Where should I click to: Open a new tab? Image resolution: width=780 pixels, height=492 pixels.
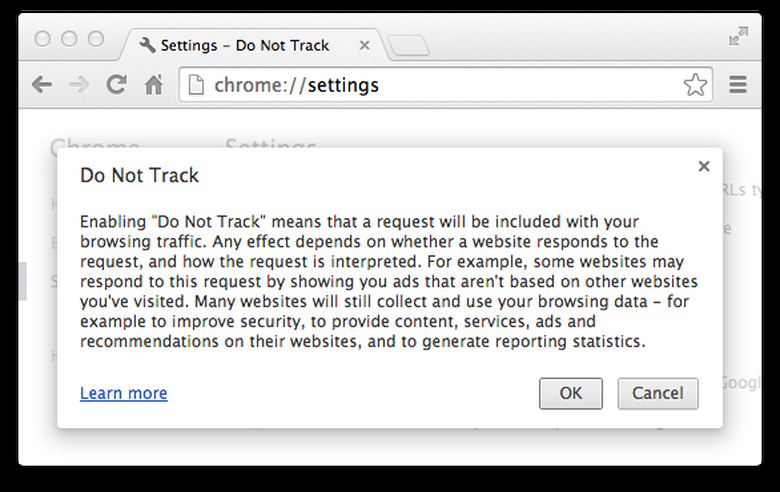[408, 45]
